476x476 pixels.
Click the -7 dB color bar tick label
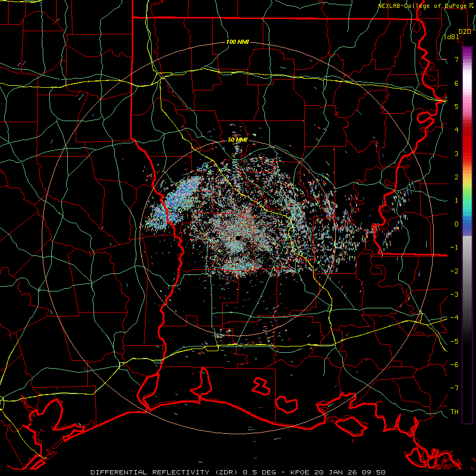(454, 388)
